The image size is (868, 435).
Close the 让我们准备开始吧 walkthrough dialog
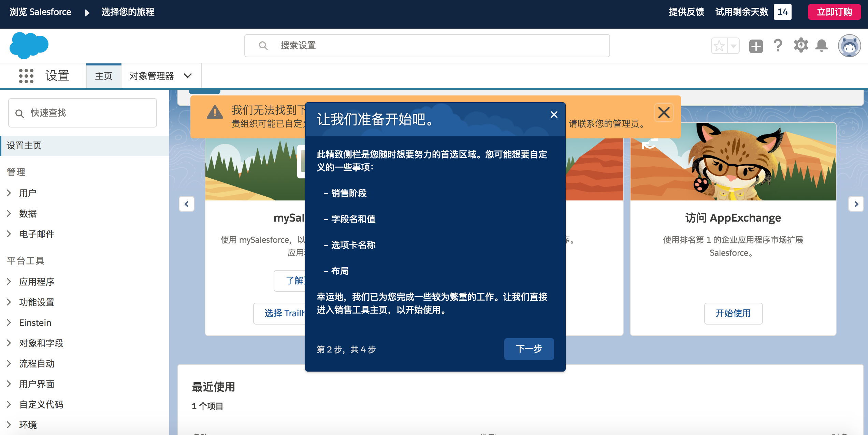[554, 115]
